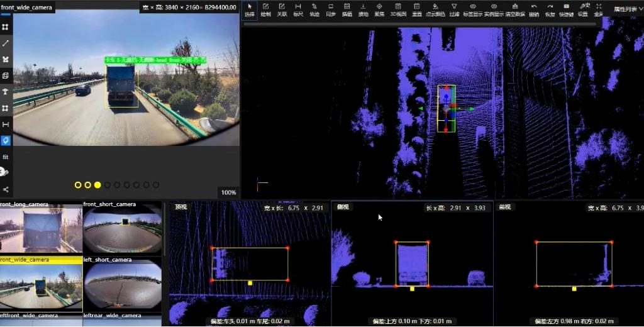Screen dimensions: 644x327
Task: Toggle the 同步 sync option
Action: tap(331, 10)
